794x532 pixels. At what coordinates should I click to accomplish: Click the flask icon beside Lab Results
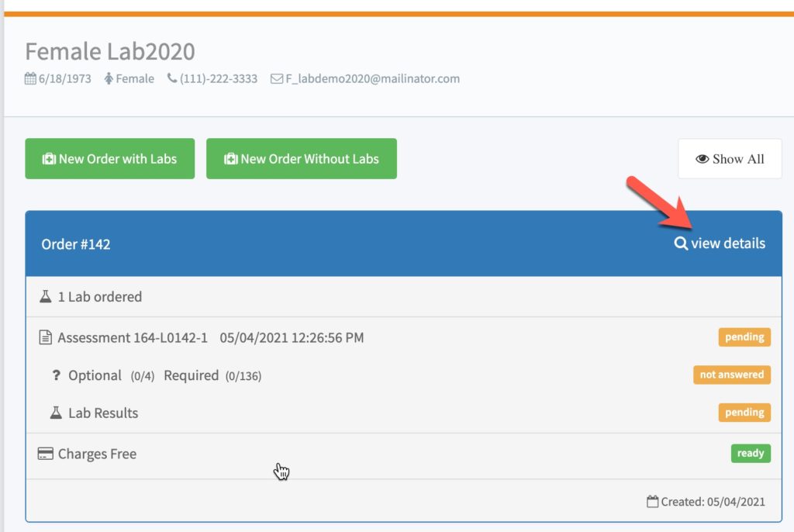click(56, 413)
